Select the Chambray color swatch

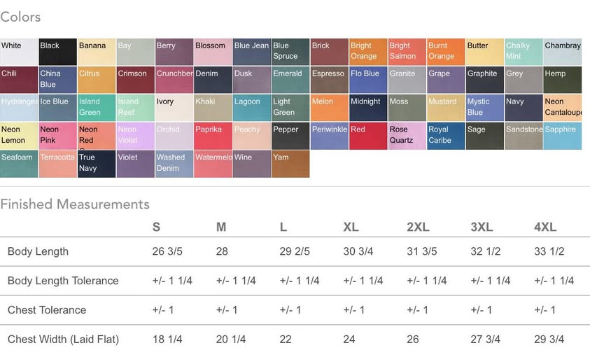[x=563, y=52]
